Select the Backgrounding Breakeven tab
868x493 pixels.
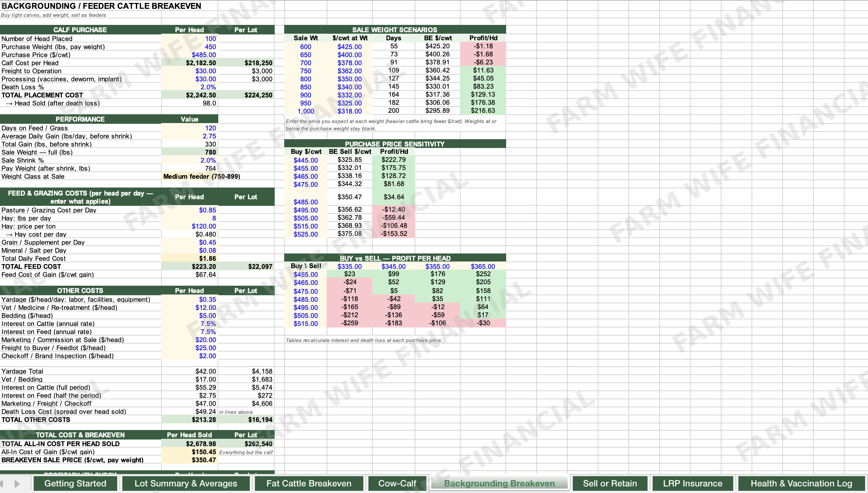[x=499, y=483]
